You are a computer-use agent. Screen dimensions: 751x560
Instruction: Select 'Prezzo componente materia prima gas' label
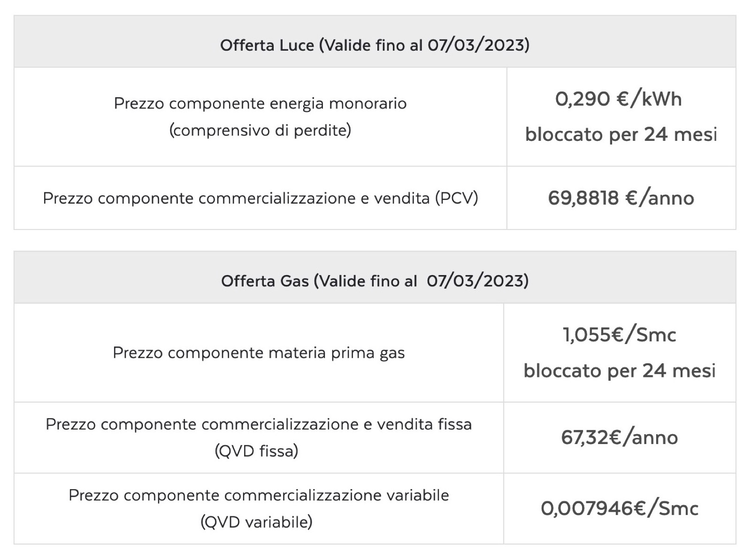[x=259, y=353]
